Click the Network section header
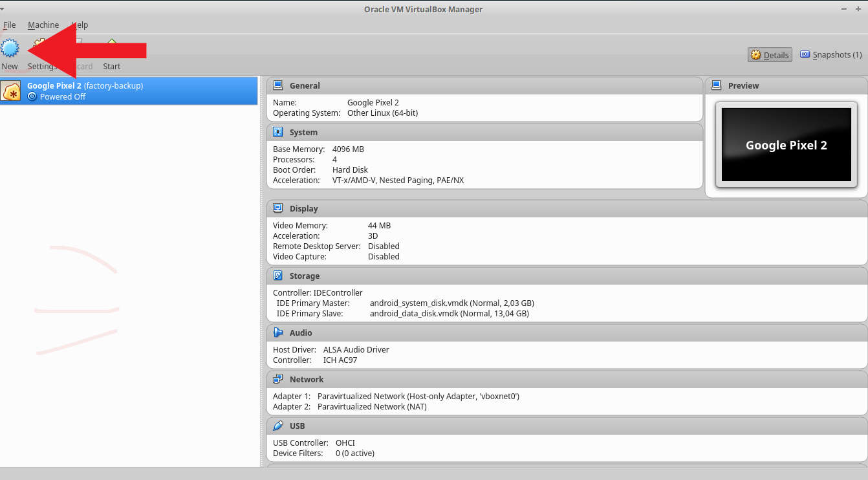Viewport: 868px width, 480px height. (567, 379)
